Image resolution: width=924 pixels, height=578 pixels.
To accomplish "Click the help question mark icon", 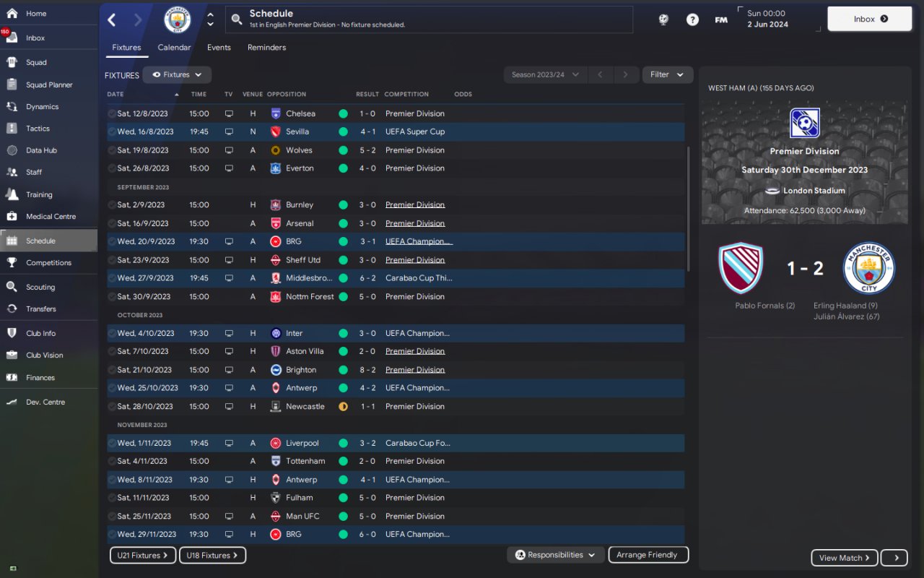I will pyautogui.click(x=692, y=20).
